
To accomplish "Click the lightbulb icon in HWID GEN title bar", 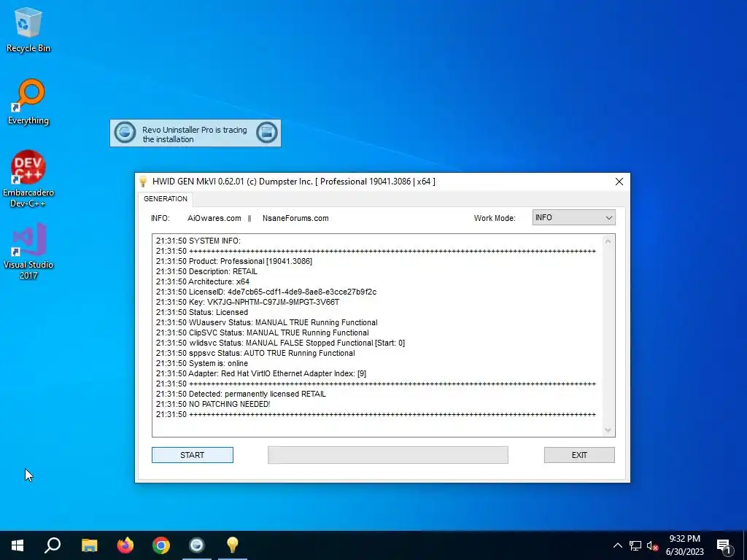I will (143, 182).
